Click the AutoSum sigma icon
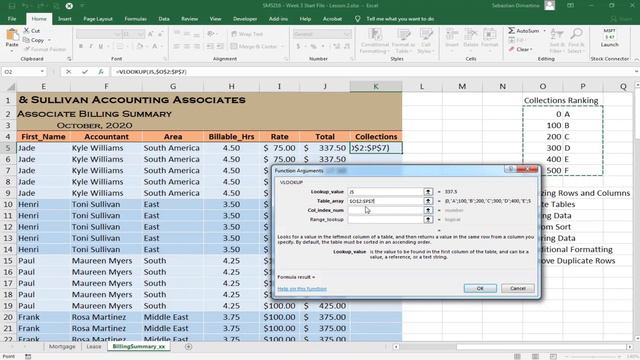This screenshot has height=360, width=640. pyautogui.click(x=511, y=31)
